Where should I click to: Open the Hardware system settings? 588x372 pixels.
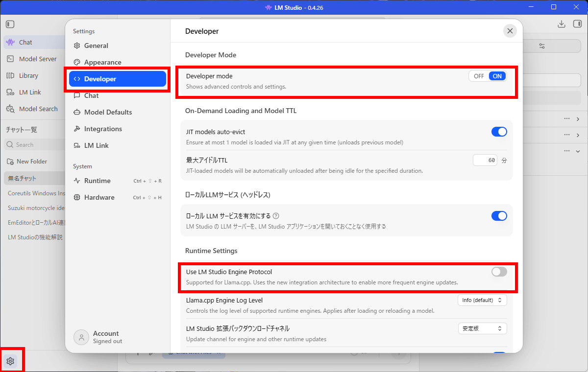click(118, 197)
